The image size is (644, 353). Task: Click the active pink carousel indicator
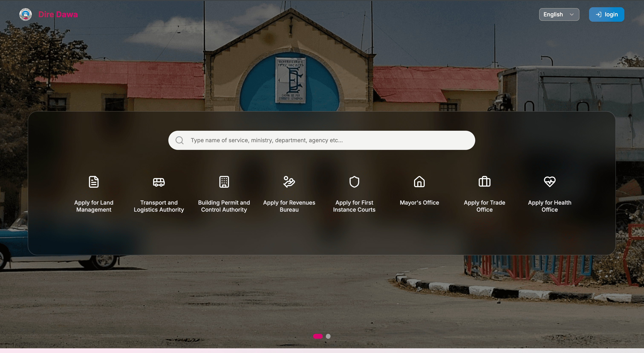(x=318, y=336)
